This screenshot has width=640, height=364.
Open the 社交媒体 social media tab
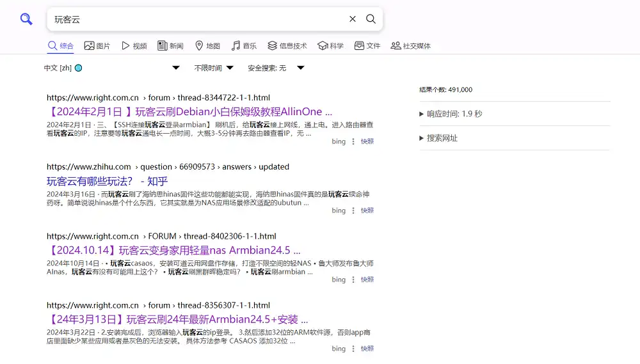click(x=411, y=45)
